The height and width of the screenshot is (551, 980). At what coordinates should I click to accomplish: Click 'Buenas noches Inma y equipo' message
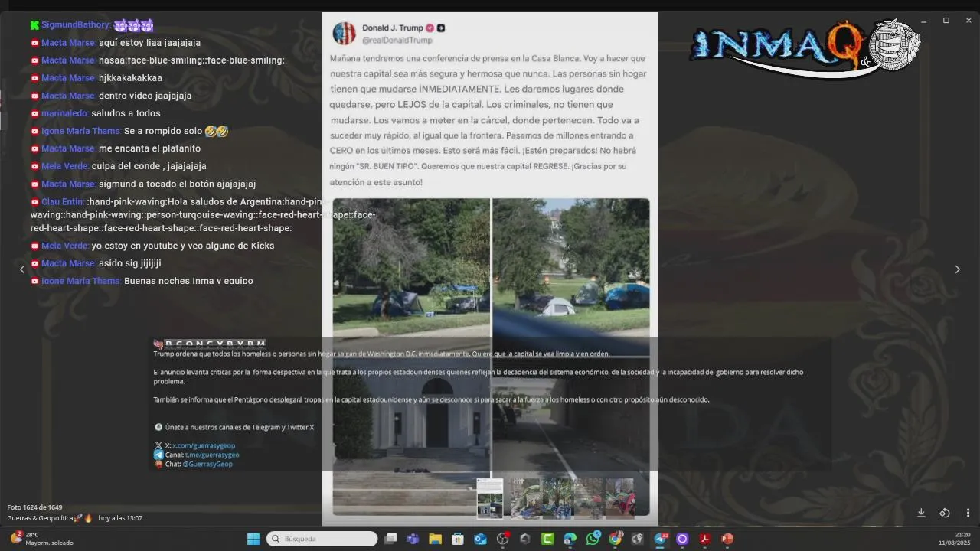pos(188,281)
